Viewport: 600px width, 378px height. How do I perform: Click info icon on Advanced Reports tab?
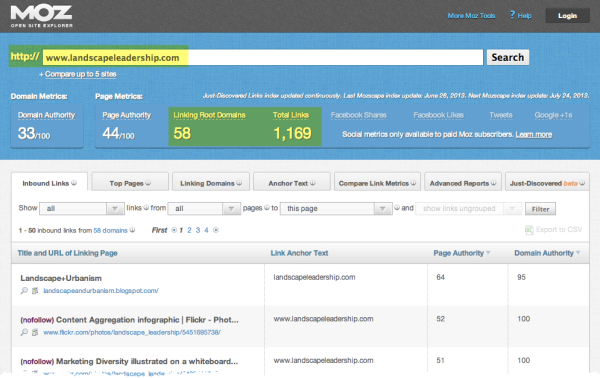tap(494, 183)
